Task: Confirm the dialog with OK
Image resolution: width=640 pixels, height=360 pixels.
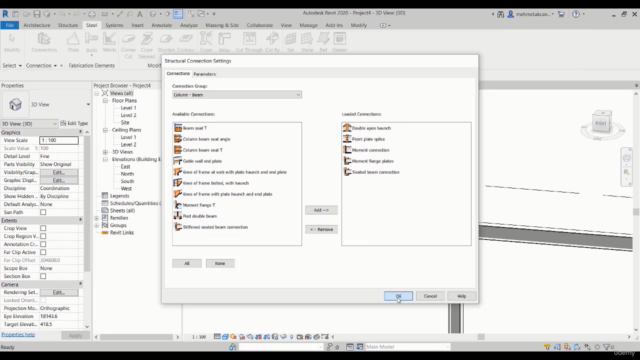Action: pyautogui.click(x=398, y=296)
